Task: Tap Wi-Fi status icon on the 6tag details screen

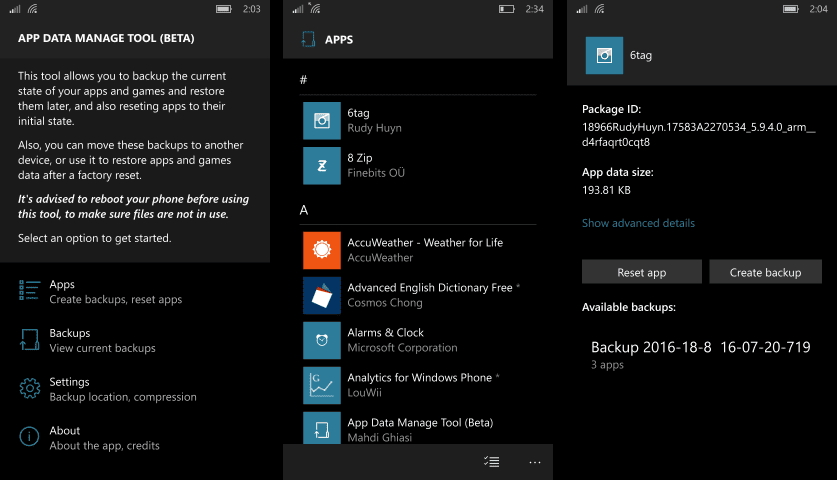Action: click(x=600, y=9)
